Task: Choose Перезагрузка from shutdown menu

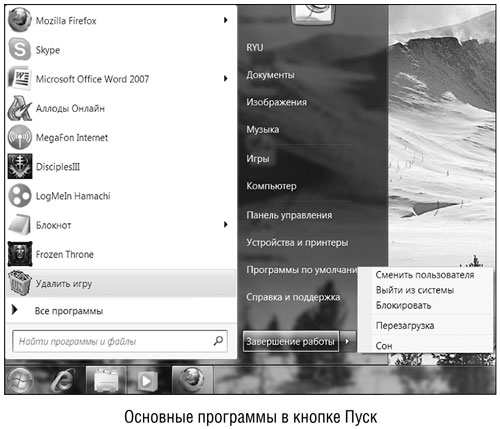Action: point(405,326)
